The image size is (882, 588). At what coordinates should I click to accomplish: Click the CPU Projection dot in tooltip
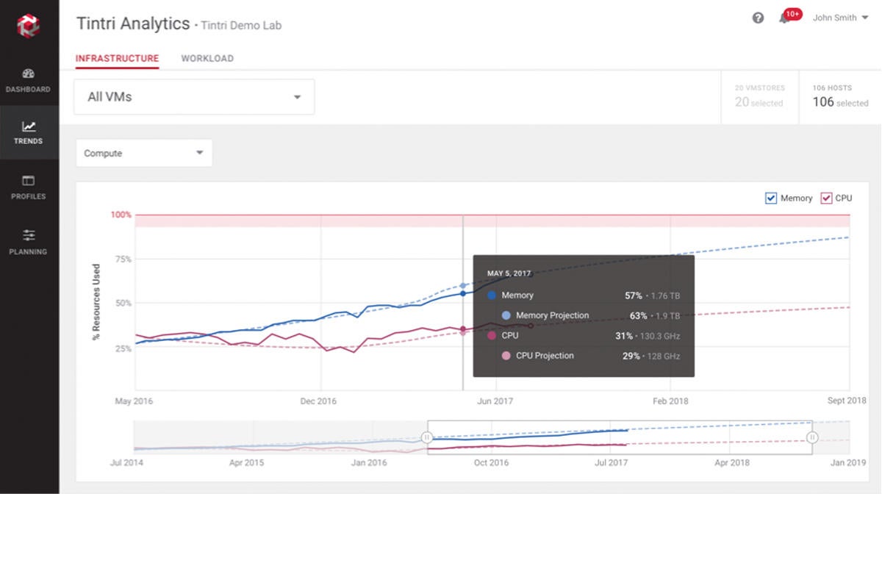point(506,356)
